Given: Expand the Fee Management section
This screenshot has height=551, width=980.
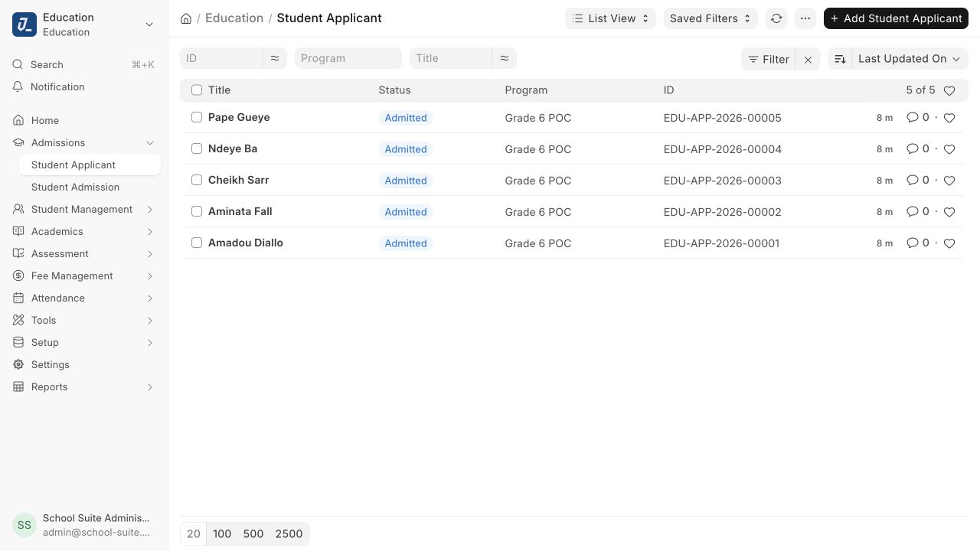Looking at the screenshot, I should coord(150,276).
